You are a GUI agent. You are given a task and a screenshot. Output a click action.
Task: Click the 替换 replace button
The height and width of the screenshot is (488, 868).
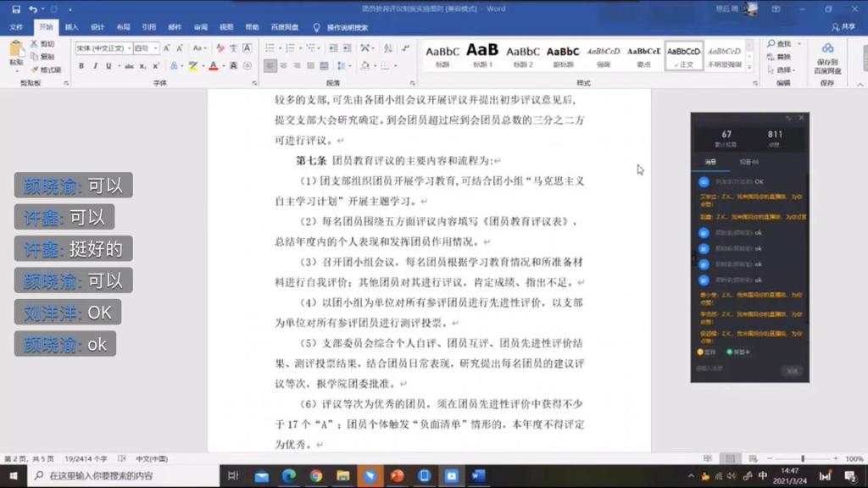click(x=780, y=57)
